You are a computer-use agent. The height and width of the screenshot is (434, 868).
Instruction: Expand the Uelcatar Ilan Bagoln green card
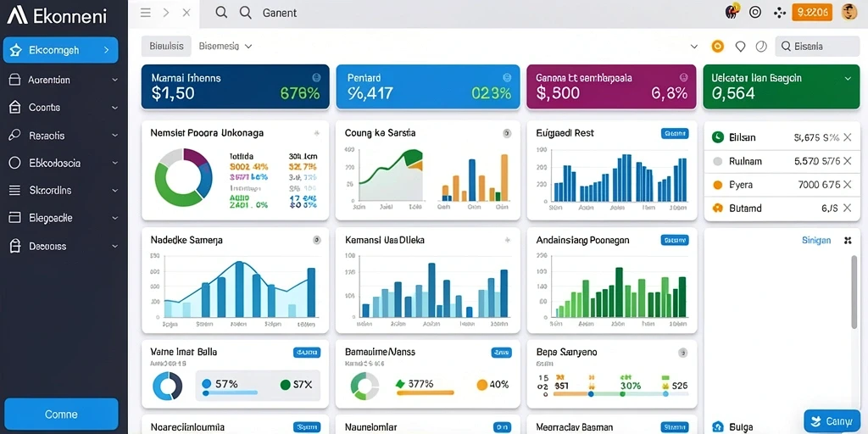pos(848,79)
